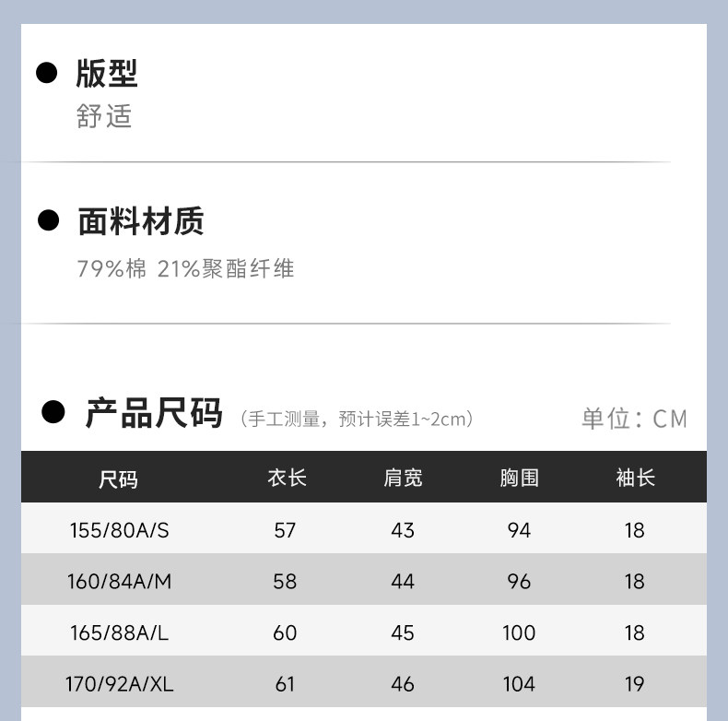Screen dimensions: 728x721
Task: Click the 手工测量 measurement note
Action: click(357, 420)
